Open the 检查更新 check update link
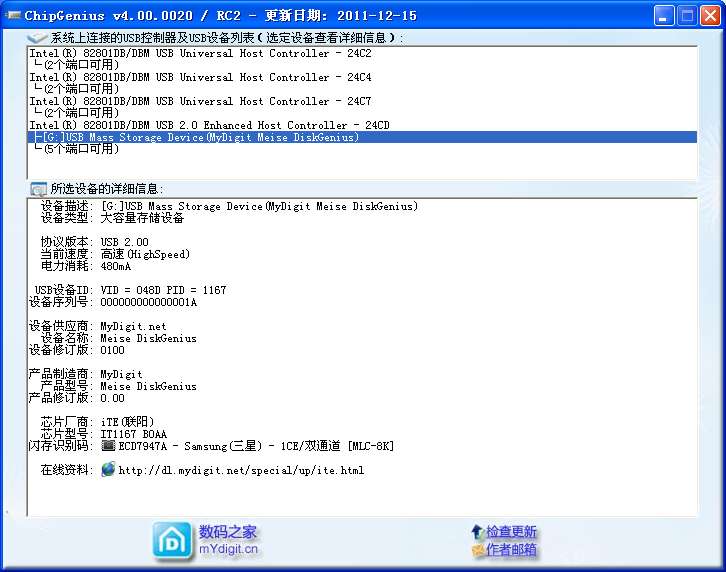This screenshot has height=572, width=726. coord(511,532)
